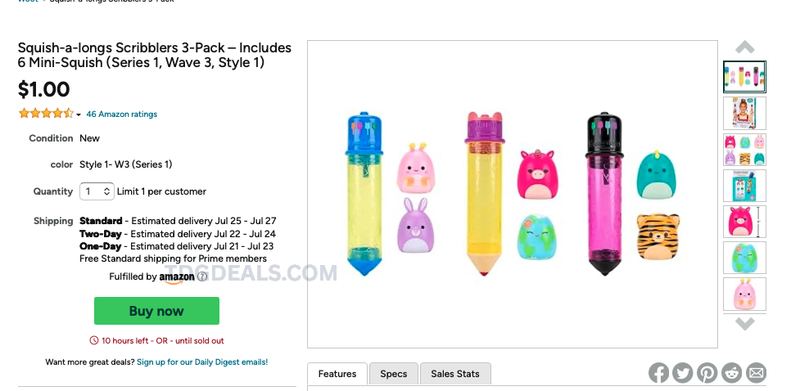
Task: Click the Fulfilled by Amazon help icon
Action: (202, 277)
